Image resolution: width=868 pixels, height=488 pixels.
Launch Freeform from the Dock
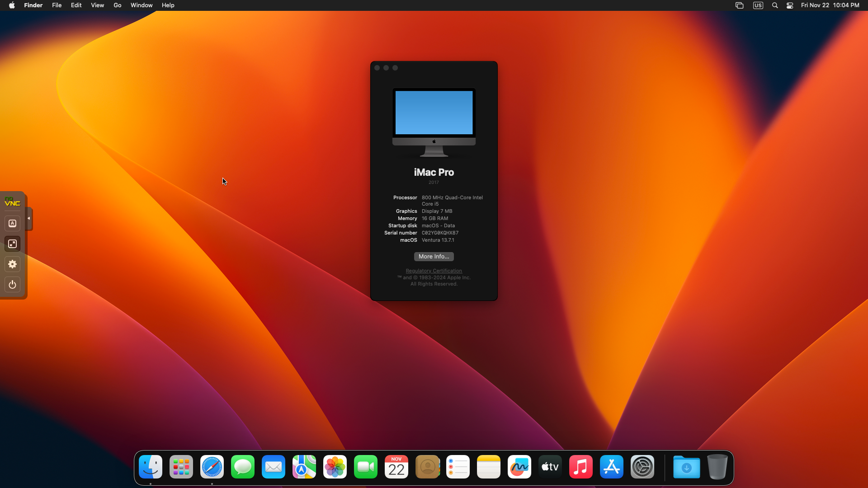(x=519, y=467)
